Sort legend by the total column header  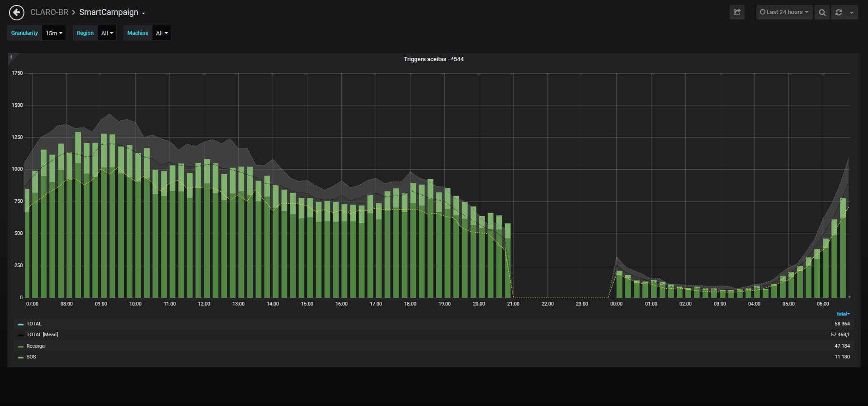(843, 314)
